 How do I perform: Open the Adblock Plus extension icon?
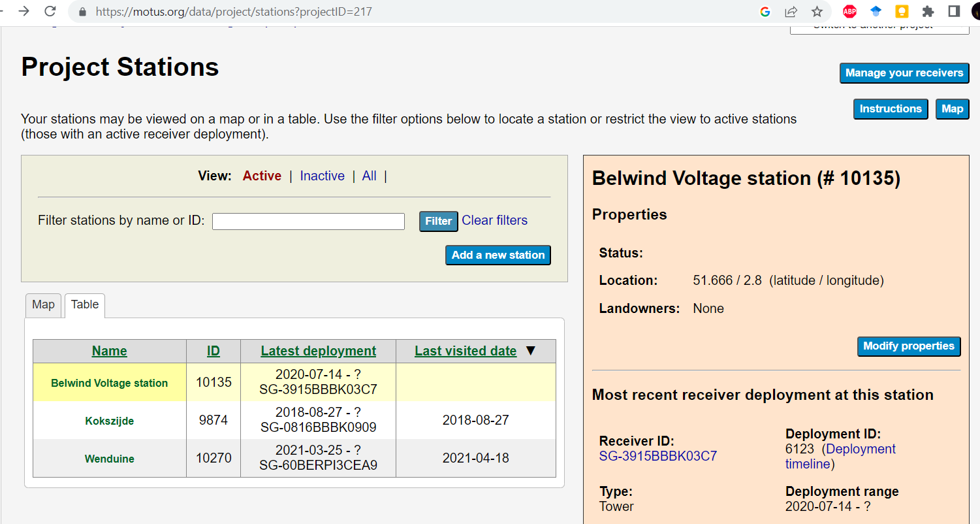tap(849, 11)
